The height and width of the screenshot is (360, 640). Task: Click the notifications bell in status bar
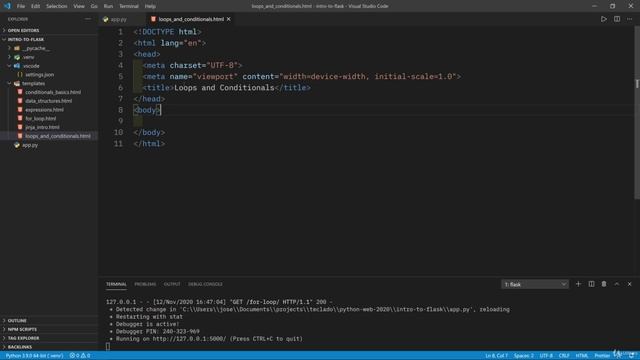click(631, 356)
